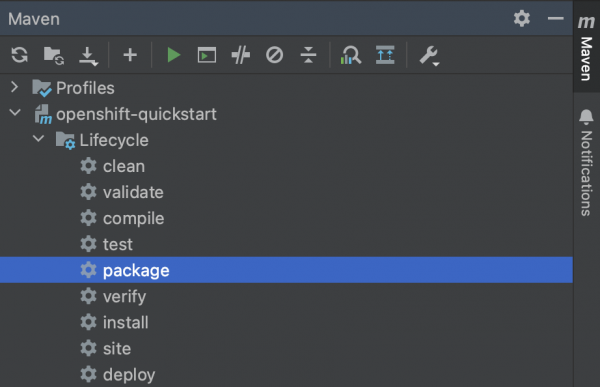Select the Profiles tree item
The width and height of the screenshot is (600, 387).
(x=85, y=88)
